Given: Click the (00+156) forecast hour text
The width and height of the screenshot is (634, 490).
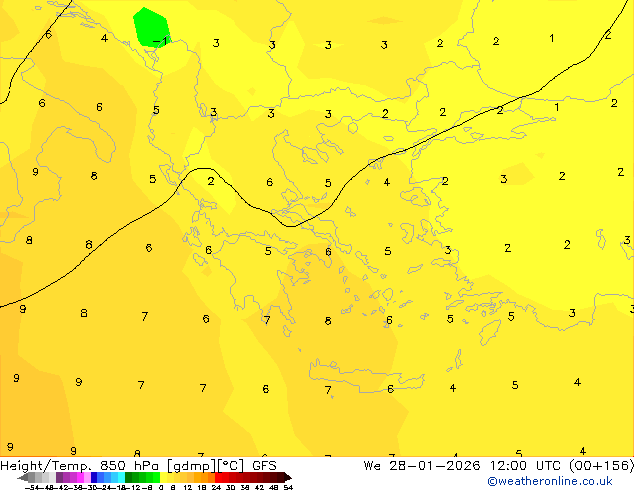Looking at the screenshot, I should click(x=602, y=466).
